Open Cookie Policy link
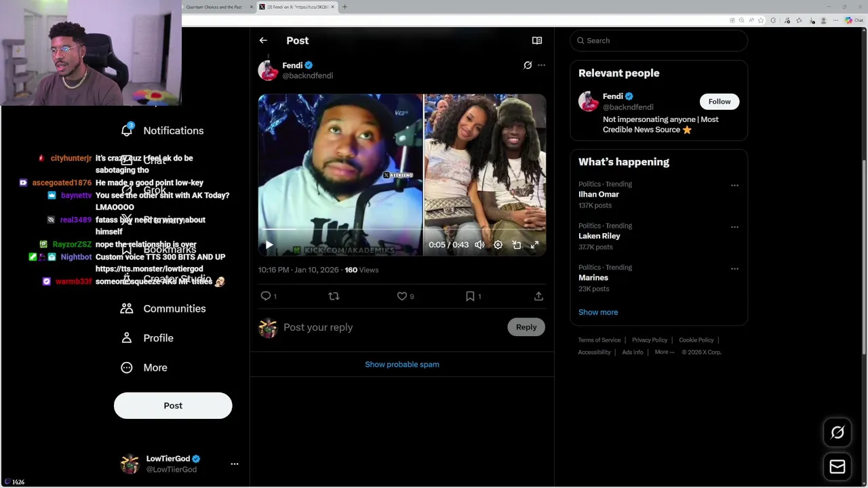 [x=696, y=340]
